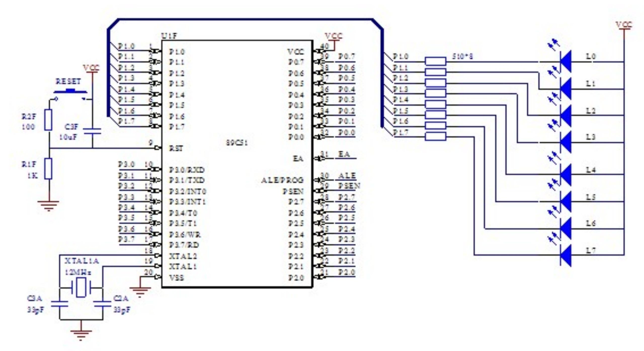Select the XTAL1 pin name at pin 19
644x351 pixels.
(183, 266)
